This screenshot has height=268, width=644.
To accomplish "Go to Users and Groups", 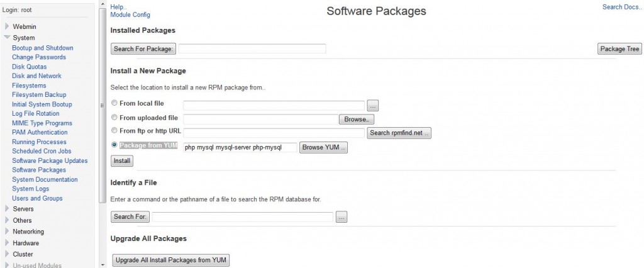I will pyautogui.click(x=37, y=198).
